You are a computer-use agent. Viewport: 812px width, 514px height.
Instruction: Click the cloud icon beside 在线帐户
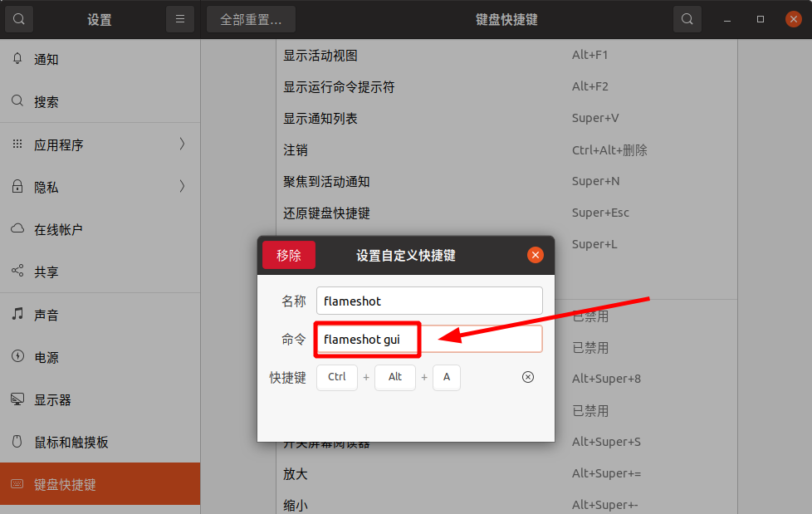[x=17, y=228]
